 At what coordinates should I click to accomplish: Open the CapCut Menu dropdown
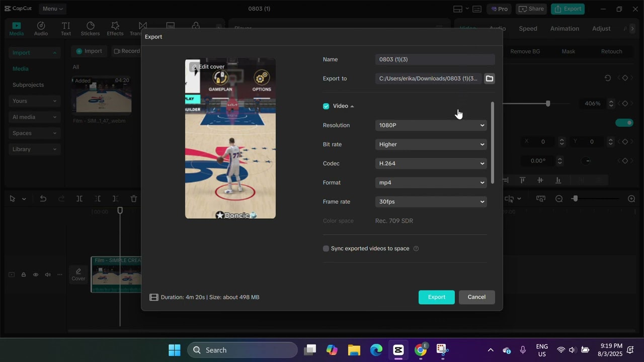click(53, 9)
